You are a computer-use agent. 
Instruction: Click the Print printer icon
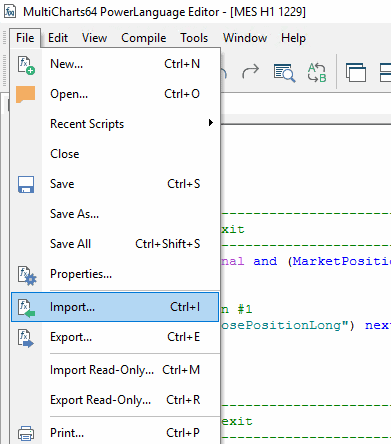coord(26,433)
